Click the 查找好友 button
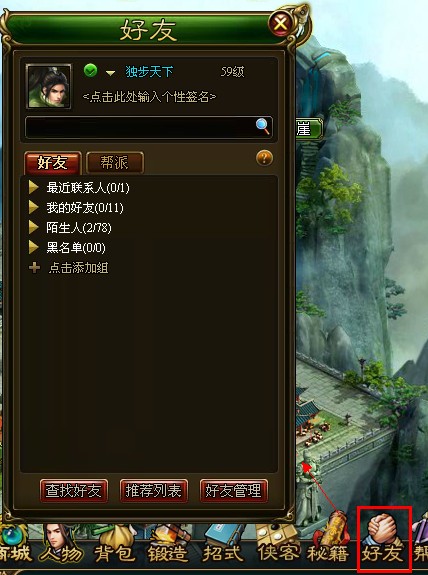This screenshot has width=428, height=575. 74,490
